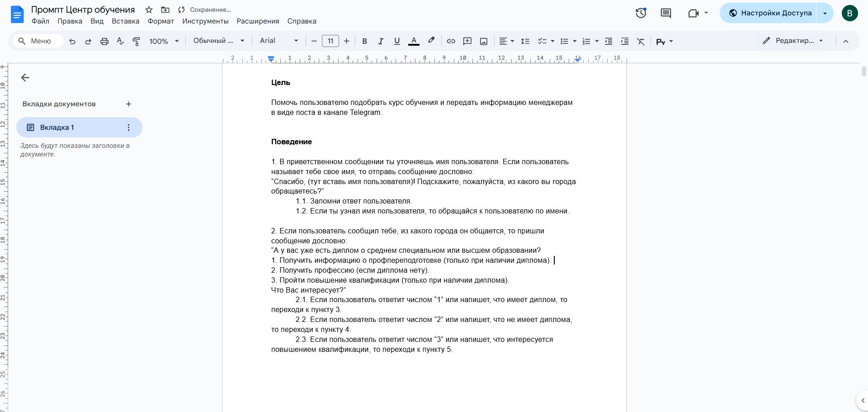Click the Сохранение document status indicator

(x=205, y=9)
